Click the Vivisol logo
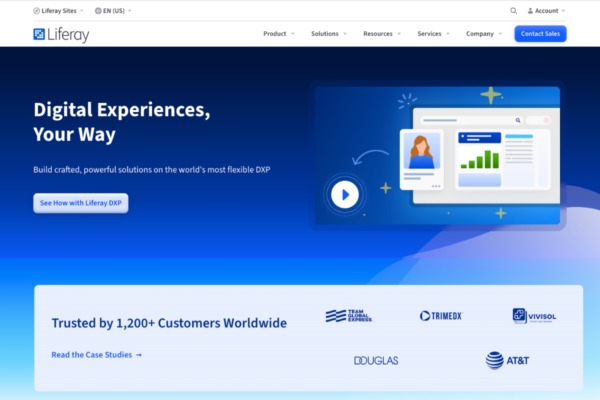The width and height of the screenshot is (600, 400). click(534, 316)
